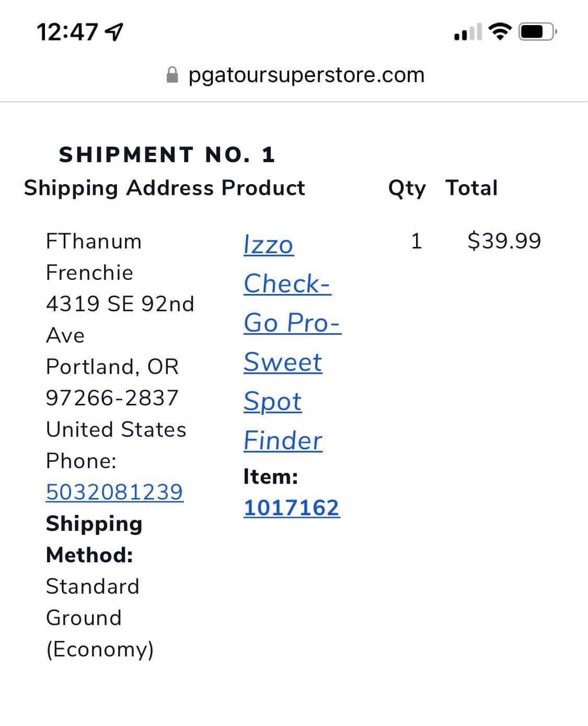Click the Total column header
588x726 pixels.
point(472,188)
